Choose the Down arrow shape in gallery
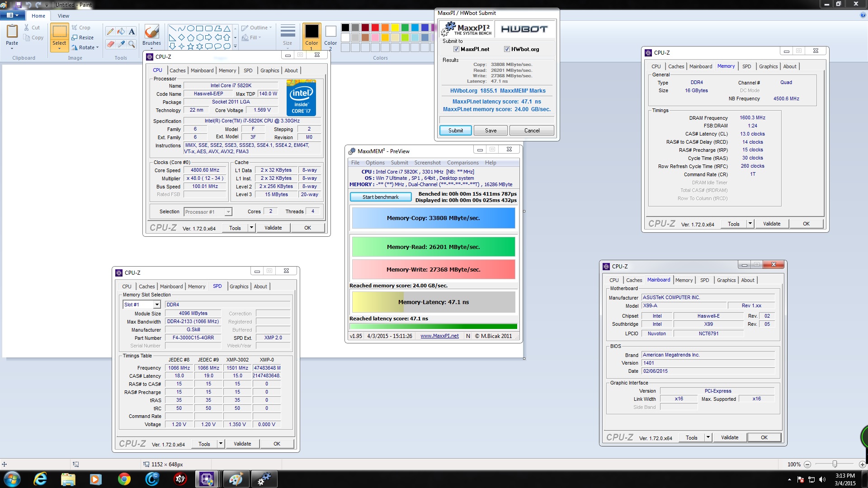868x488 pixels. pos(172,46)
